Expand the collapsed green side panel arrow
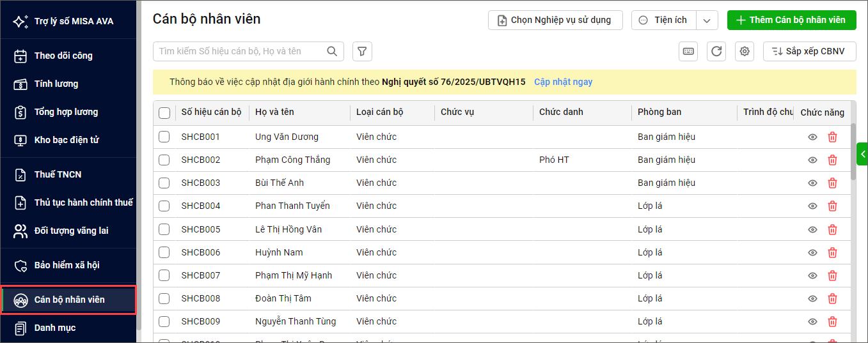 pyautogui.click(x=862, y=154)
